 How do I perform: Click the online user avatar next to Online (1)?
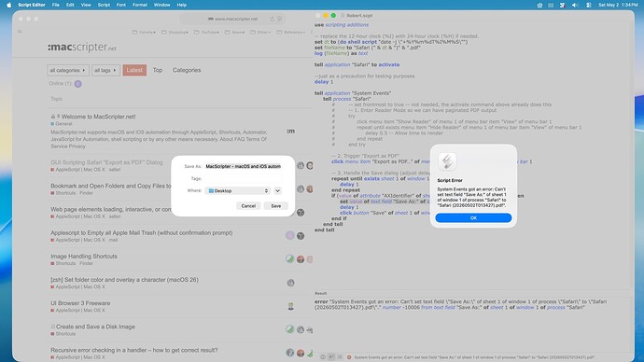coord(77,84)
